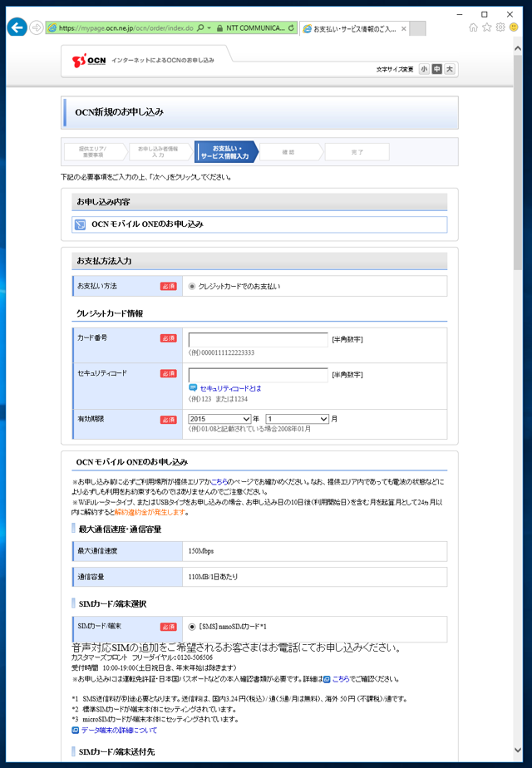Click the search magnifier in address bar
Viewport: 532px width, 768px height.
click(x=200, y=28)
